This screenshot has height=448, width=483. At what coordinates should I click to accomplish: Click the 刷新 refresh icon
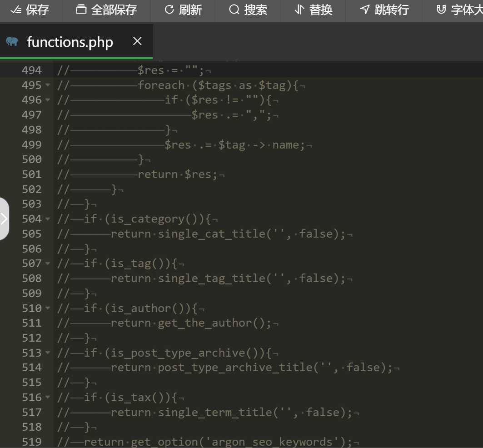[x=169, y=10]
